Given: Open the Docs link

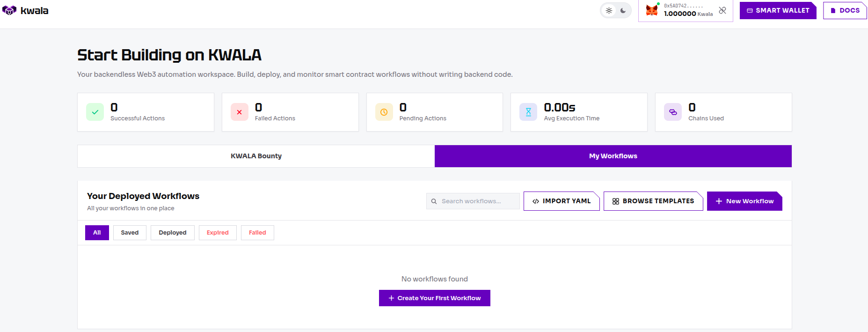Looking at the screenshot, I should point(845,10).
